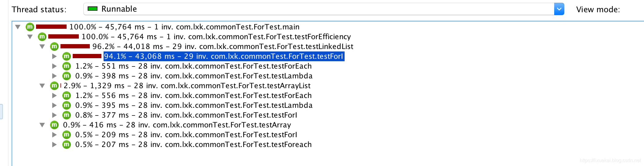Open the Thread status dropdown arrow

[559, 9]
